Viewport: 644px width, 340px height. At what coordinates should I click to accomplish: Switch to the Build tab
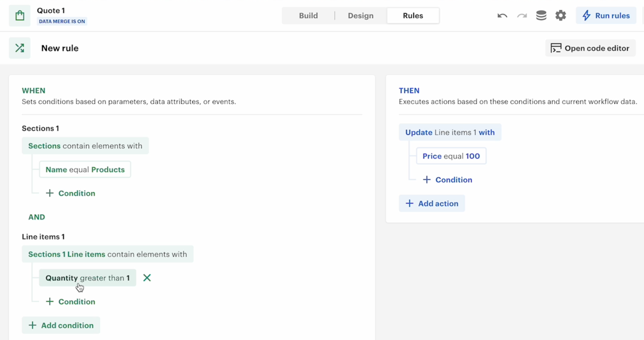(x=308, y=15)
